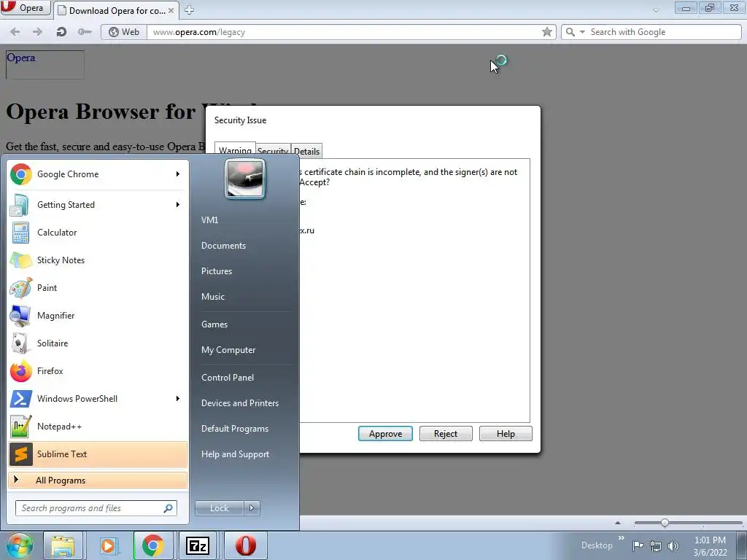Click the network icon in system tray

[x=656, y=545]
